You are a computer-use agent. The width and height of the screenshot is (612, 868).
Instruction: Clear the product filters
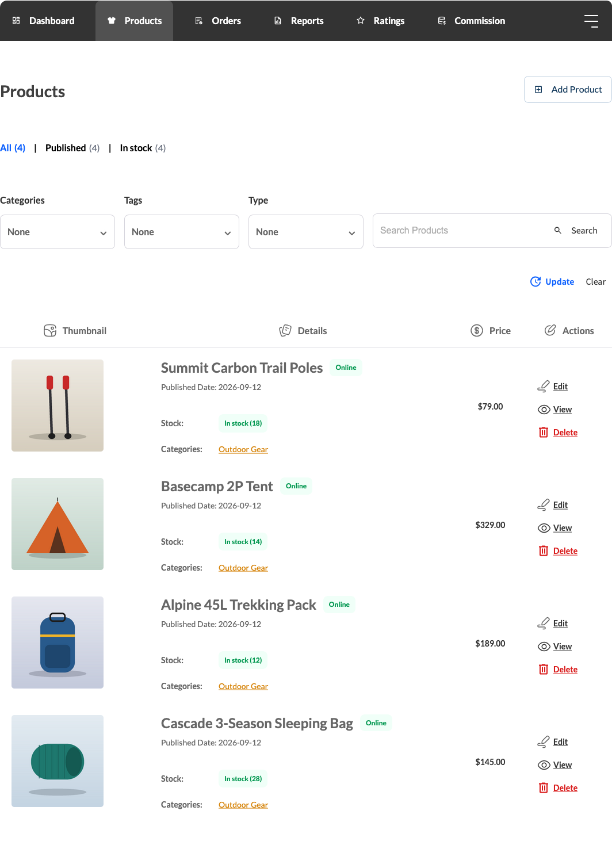point(596,282)
